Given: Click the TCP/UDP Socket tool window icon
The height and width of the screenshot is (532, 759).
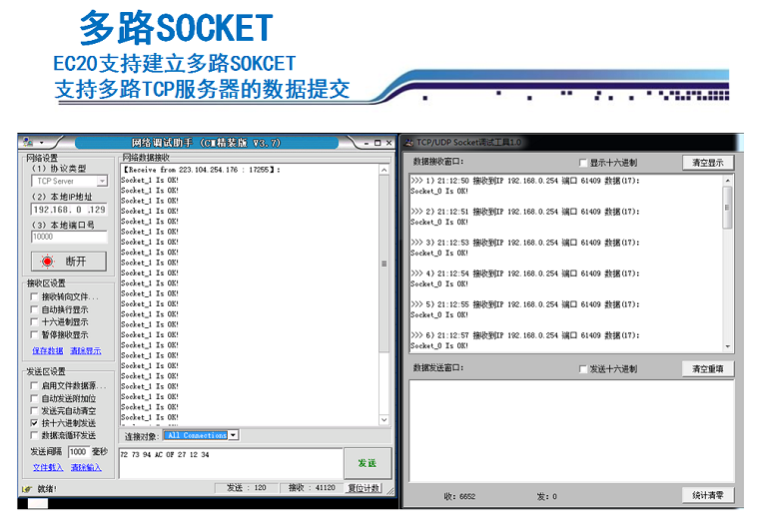Looking at the screenshot, I should tap(409, 142).
